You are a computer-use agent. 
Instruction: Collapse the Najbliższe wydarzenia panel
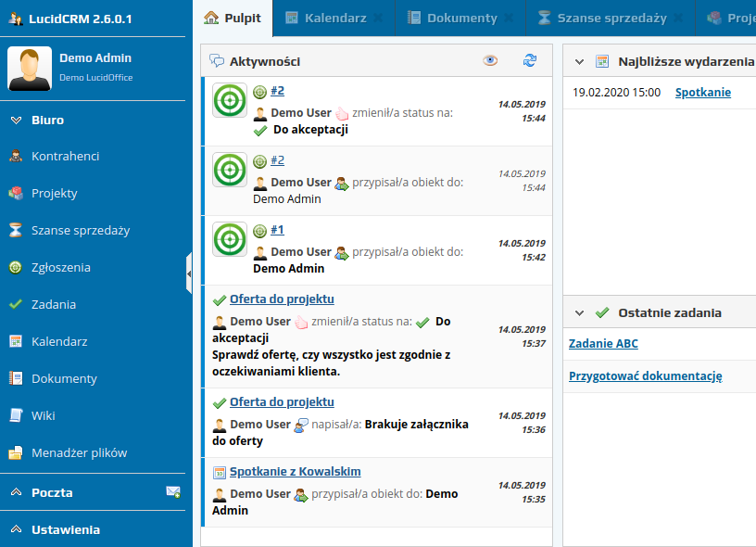580,62
